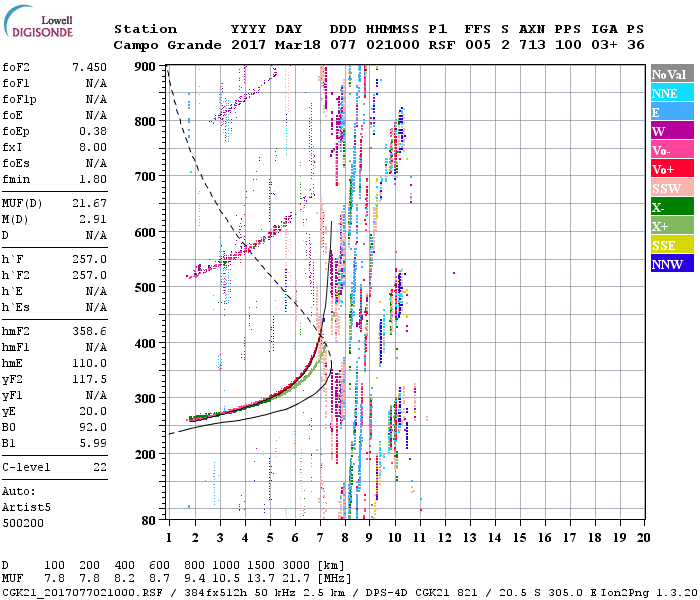700x600 pixels.
Task: Select the Vo- pink legend entry
Action: pyautogui.click(x=670, y=150)
